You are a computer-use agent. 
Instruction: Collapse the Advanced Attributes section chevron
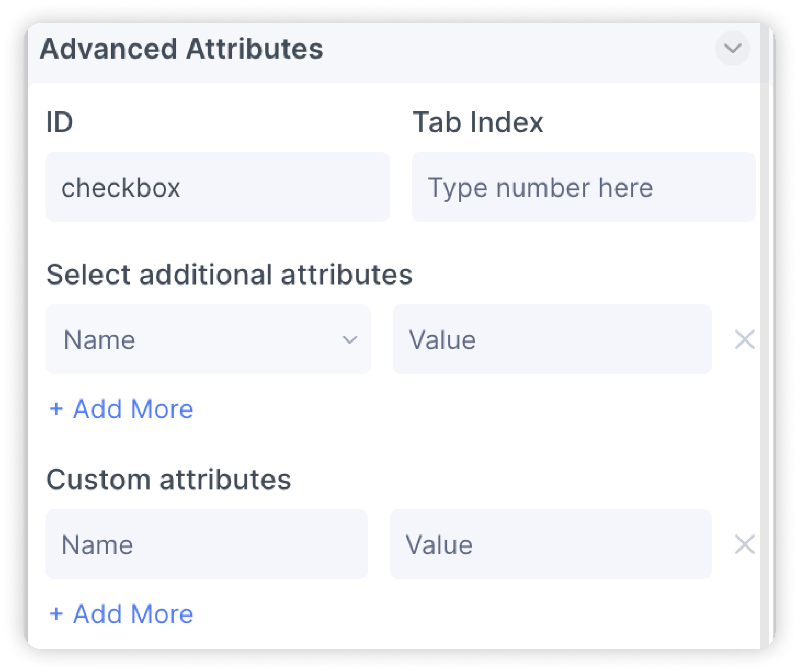coord(732,49)
